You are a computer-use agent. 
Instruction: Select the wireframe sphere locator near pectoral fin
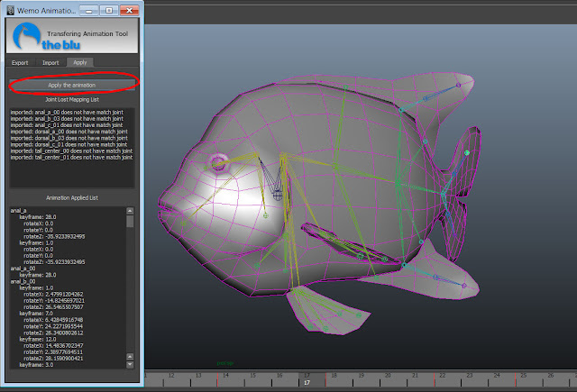[279, 194]
